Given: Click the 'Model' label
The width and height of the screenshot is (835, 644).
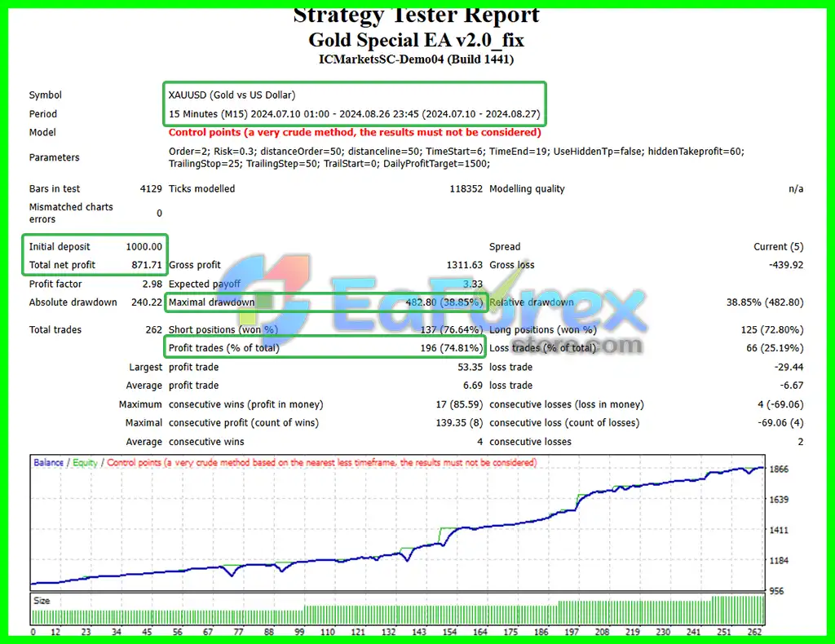Looking at the screenshot, I should point(42,132).
